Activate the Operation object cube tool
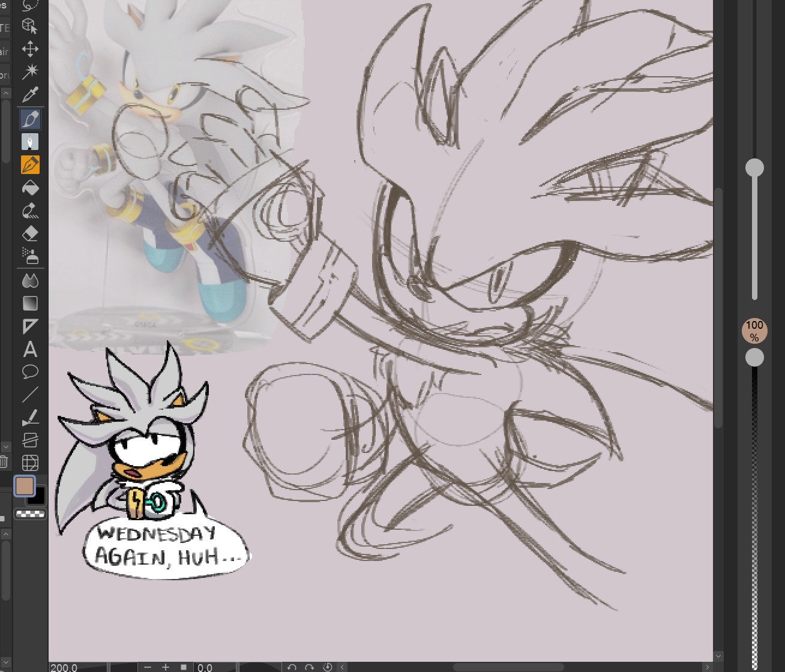Screen dimensions: 785x672 coord(30,26)
